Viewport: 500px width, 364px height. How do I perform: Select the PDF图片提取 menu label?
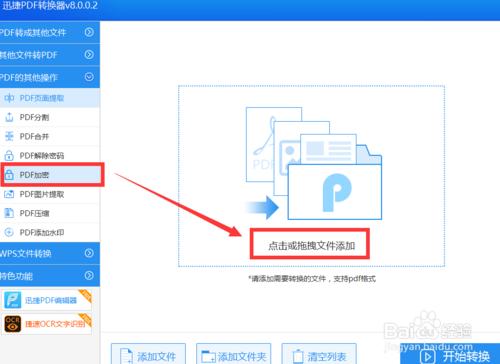click(x=42, y=194)
